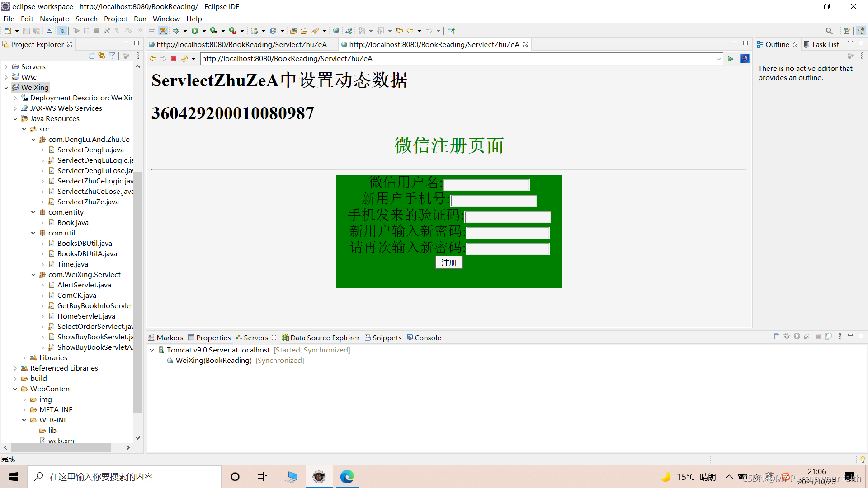This screenshot has width=868, height=488.
Task: Stop page loading with red stop icon
Action: pos(173,59)
